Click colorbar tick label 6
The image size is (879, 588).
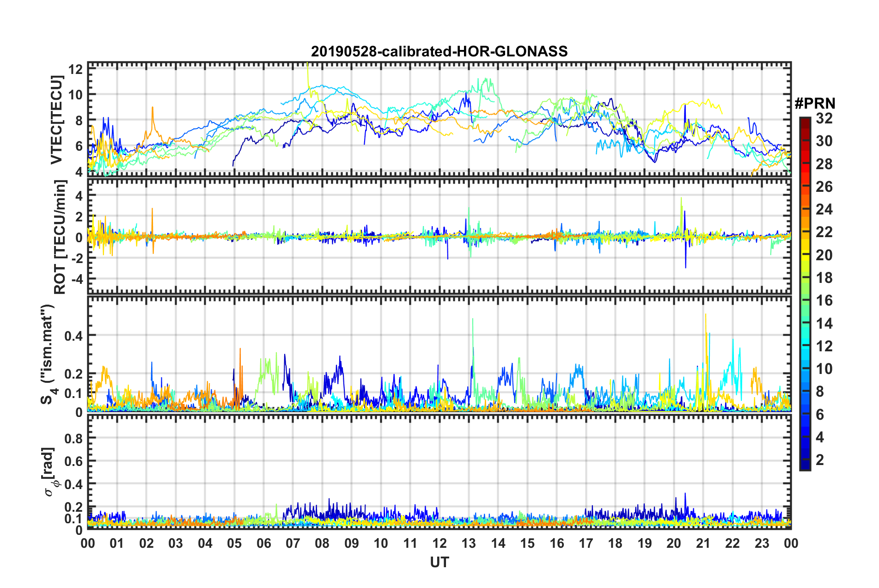click(820, 414)
